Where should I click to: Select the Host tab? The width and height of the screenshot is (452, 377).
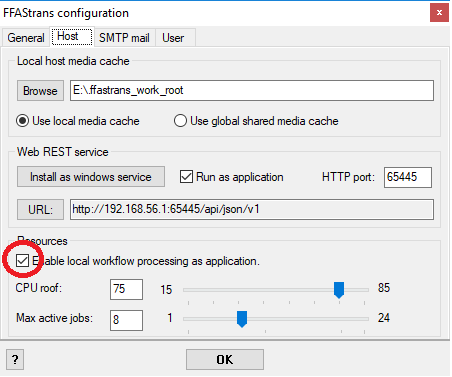[x=72, y=36]
